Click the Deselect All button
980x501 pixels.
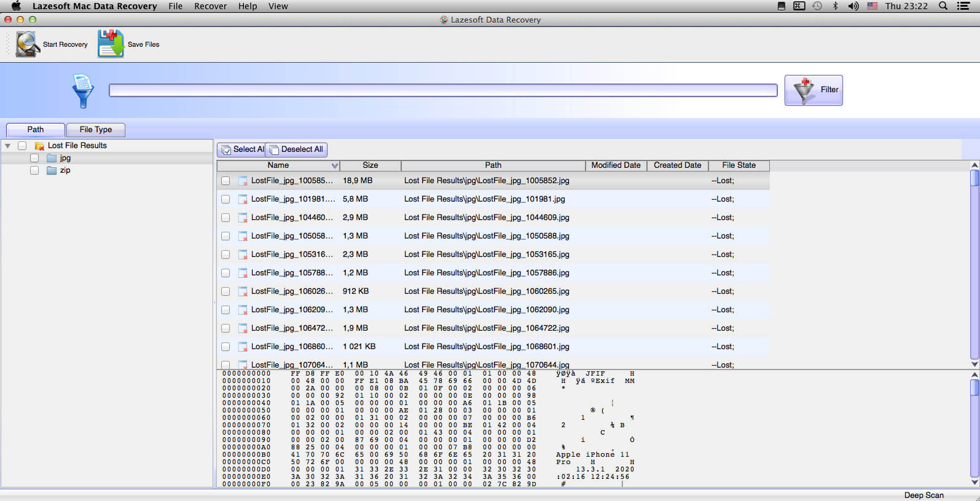[296, 149]
